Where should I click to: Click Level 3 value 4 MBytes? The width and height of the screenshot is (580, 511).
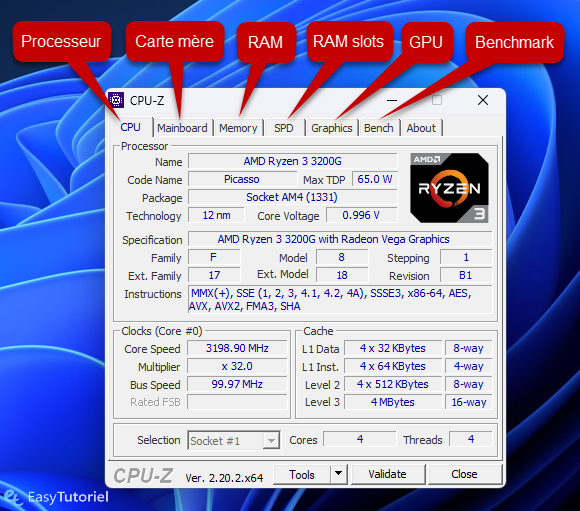click(x=393, y=402)
